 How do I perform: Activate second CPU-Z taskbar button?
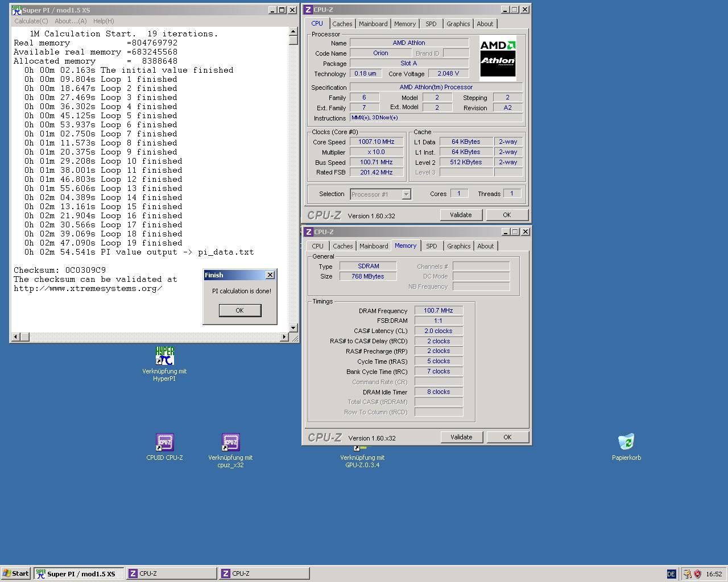click(264, 573)
